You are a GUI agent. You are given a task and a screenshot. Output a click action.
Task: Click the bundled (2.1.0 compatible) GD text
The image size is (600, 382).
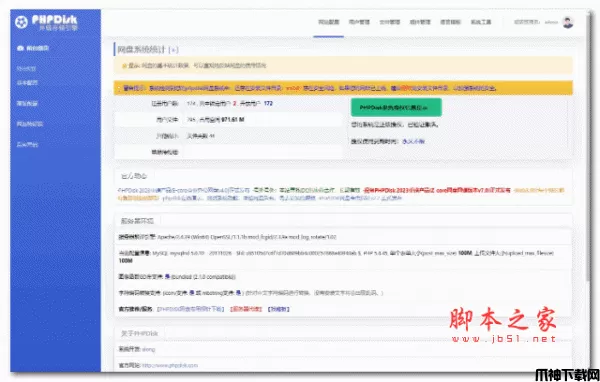pyautogui.click(x=203, y=277)
